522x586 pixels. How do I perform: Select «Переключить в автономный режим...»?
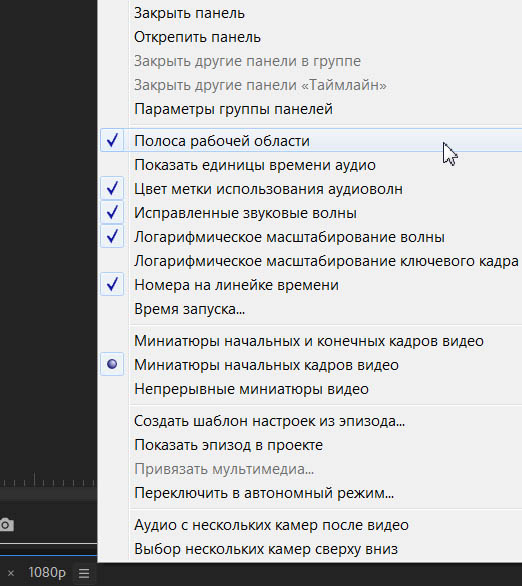(311, 493)
